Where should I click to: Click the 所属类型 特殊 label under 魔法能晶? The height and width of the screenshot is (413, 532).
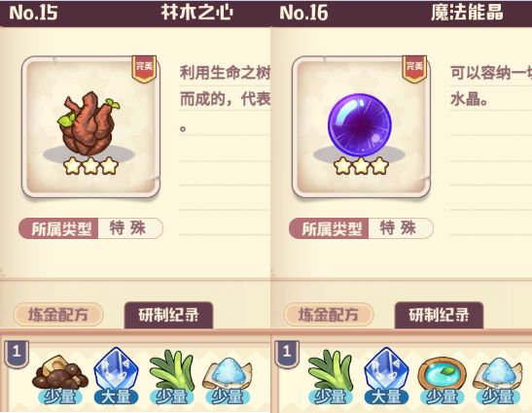click(361, 228)
